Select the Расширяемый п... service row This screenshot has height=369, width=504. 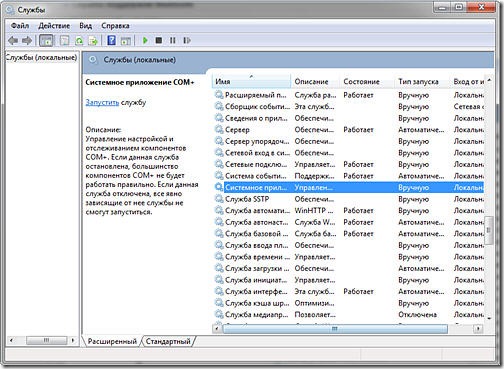pos(349,95)
